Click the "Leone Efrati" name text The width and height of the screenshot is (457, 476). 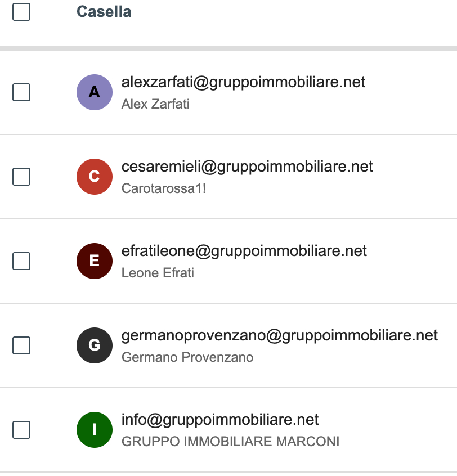pos(158,273)
